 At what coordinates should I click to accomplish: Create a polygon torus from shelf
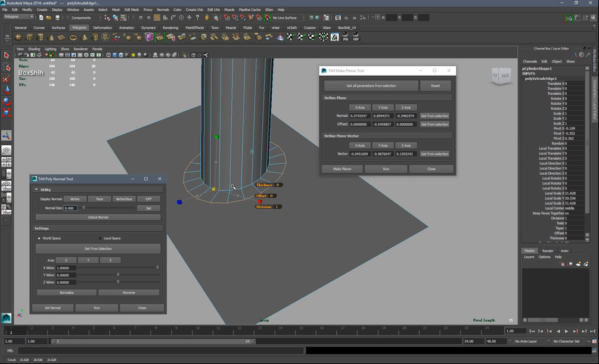point(73,37)
